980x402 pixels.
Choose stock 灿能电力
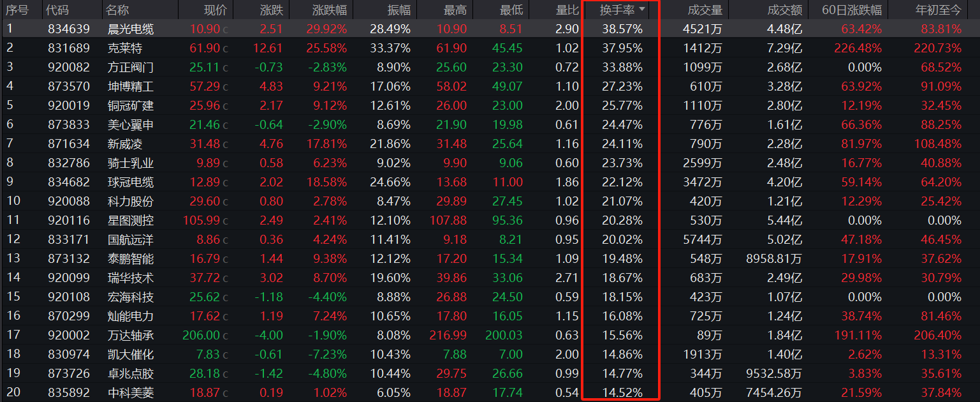(131, 316)
